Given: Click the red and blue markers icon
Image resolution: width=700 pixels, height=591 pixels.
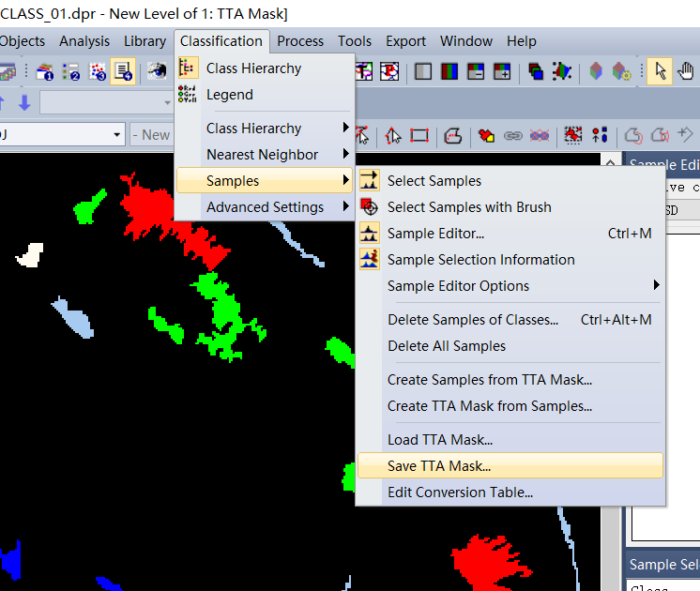Looking at the screenshot, I should (600, 135).
